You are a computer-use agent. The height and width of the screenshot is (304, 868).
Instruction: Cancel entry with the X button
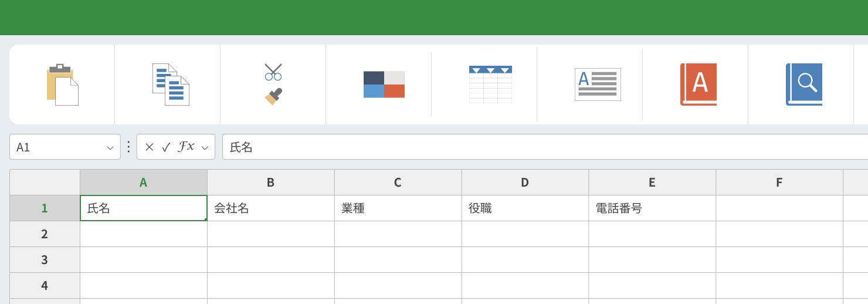coord(149,147)
